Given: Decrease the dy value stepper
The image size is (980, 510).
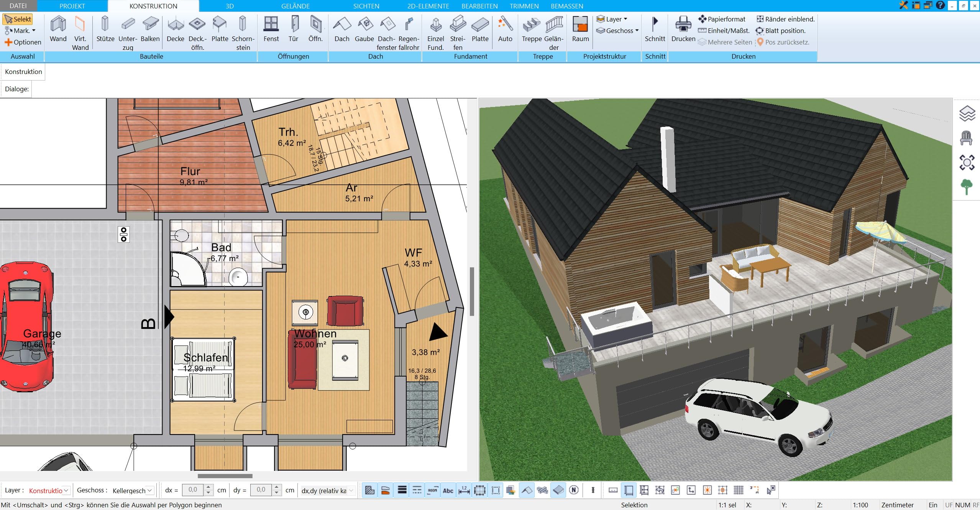Looking at the screenshot, I should (x=277, y=493).
